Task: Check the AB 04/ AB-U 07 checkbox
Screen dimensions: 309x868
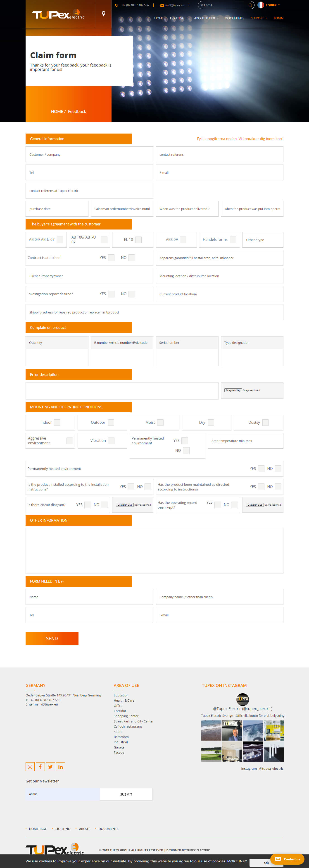Action: click(60, 239)
